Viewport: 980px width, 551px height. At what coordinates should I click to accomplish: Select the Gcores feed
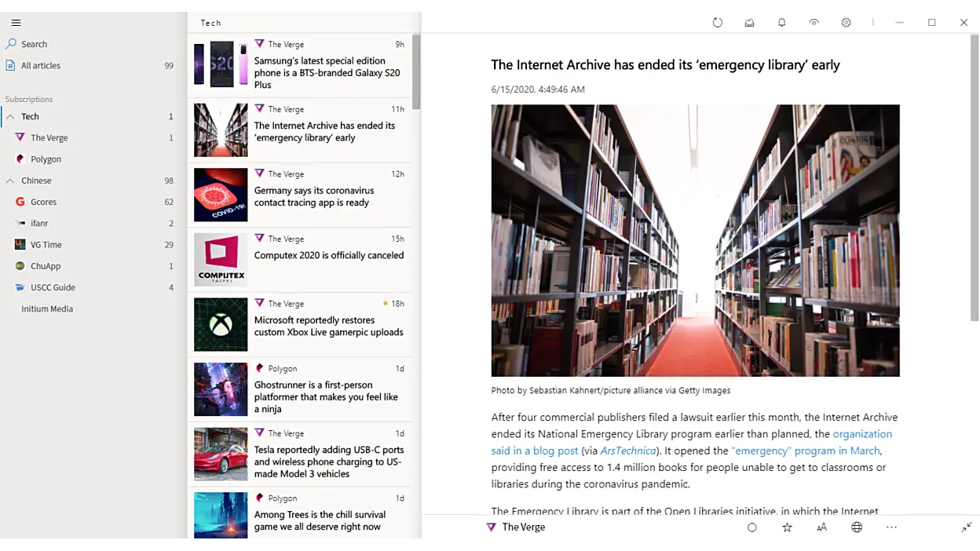93,202
